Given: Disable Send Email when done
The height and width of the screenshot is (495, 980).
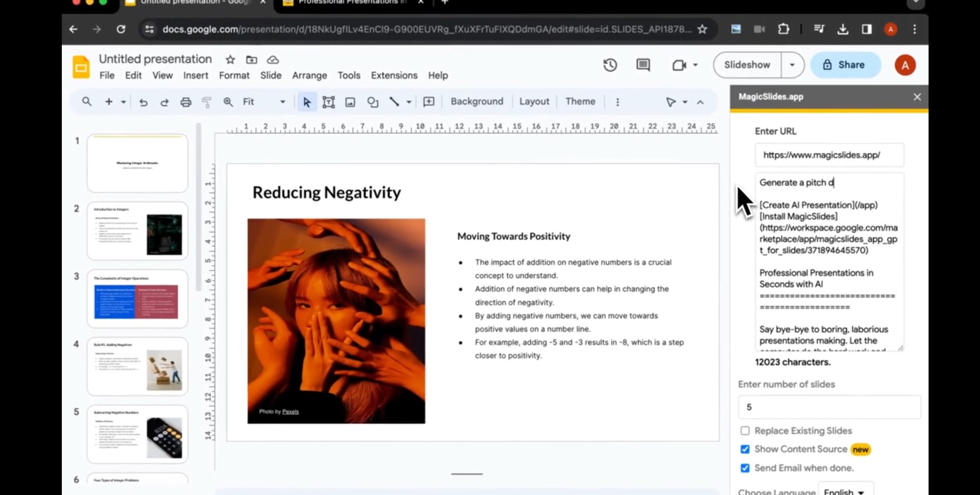Looking at the screenshot, I should coord(745,468).
